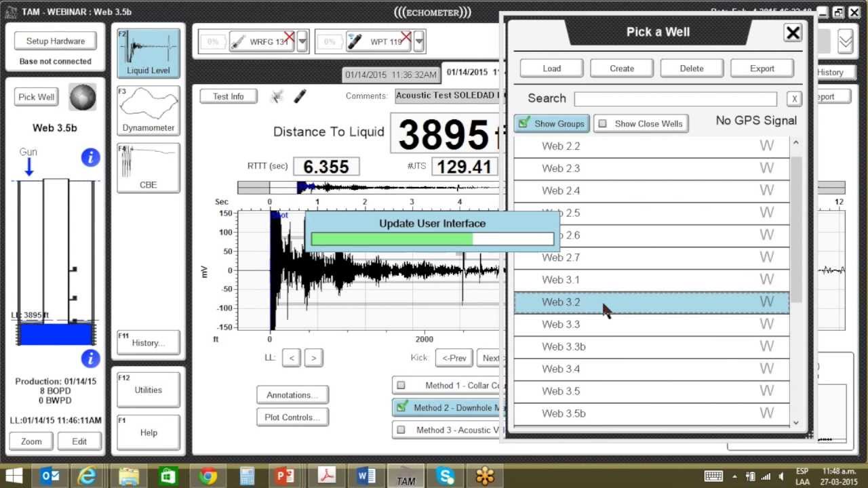Select the 01/14/2015 11:36:32AM test tab
This screenshot has width=868, height=488.
391,75
